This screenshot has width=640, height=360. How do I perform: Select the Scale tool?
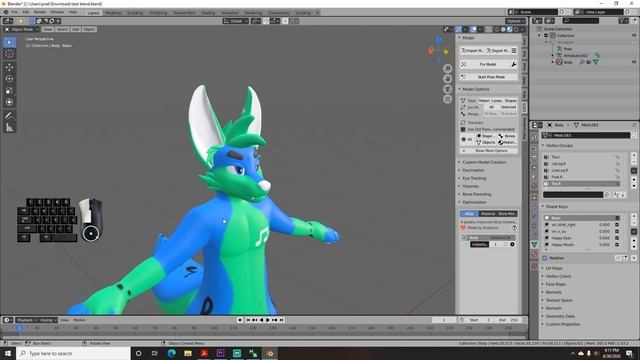pyautogui.click(x=9, y=91)
